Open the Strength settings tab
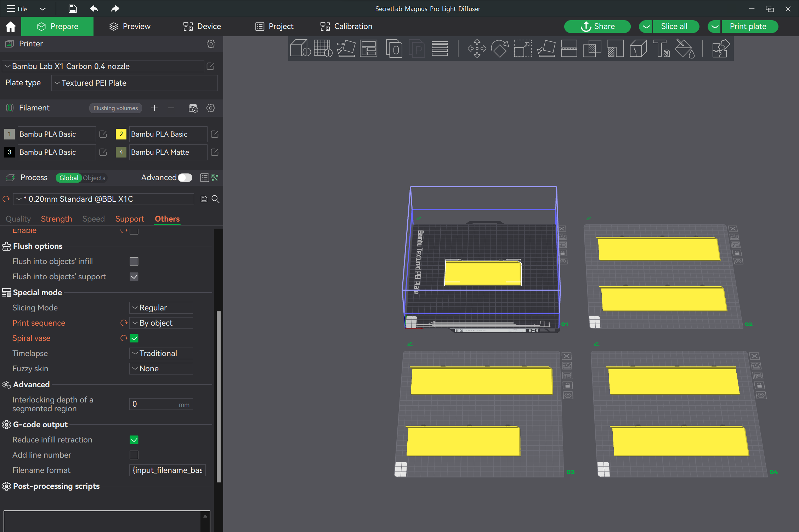The height and width of the screenshot is (532, 799). coord(56,219)
